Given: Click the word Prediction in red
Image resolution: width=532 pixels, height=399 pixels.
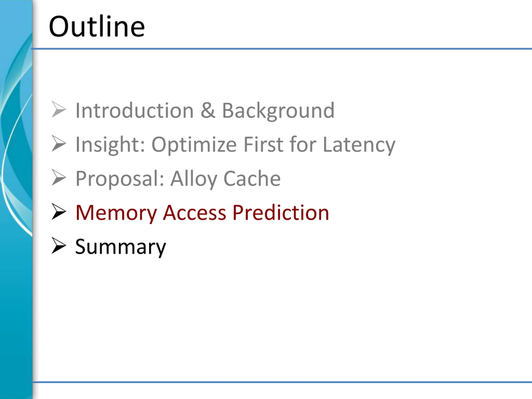Looking at the screenshot, I should pyautogui.click(x=281, y=213).
